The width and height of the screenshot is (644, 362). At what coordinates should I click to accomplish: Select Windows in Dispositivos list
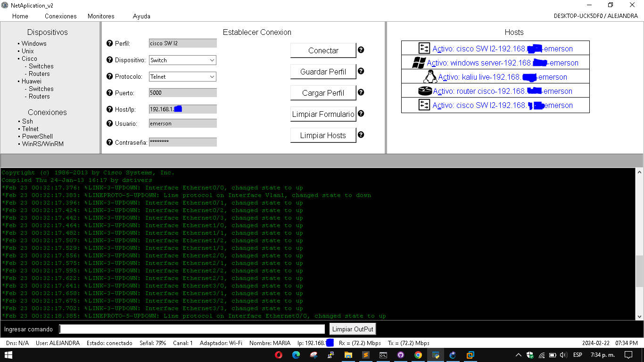pyautogui.click(x=34, y=43)
